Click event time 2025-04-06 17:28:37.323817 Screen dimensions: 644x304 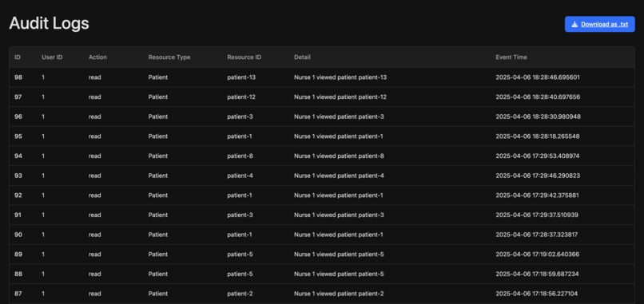pyautogui.click(x=537, y=235)
